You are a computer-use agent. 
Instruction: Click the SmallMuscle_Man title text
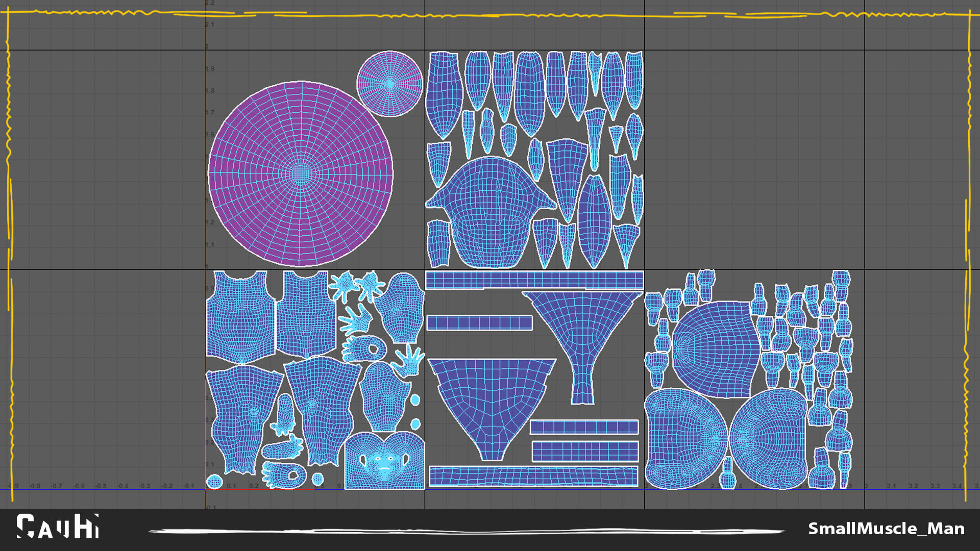886,529
